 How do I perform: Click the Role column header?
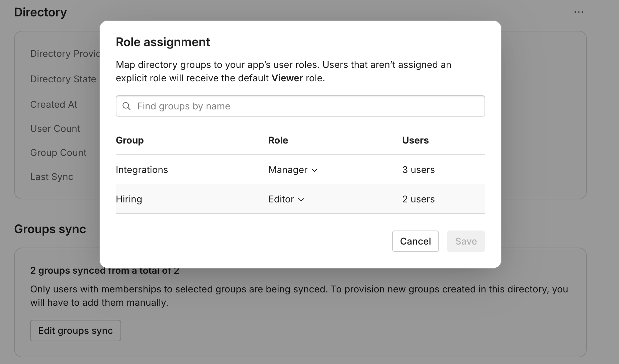point(278,140)
